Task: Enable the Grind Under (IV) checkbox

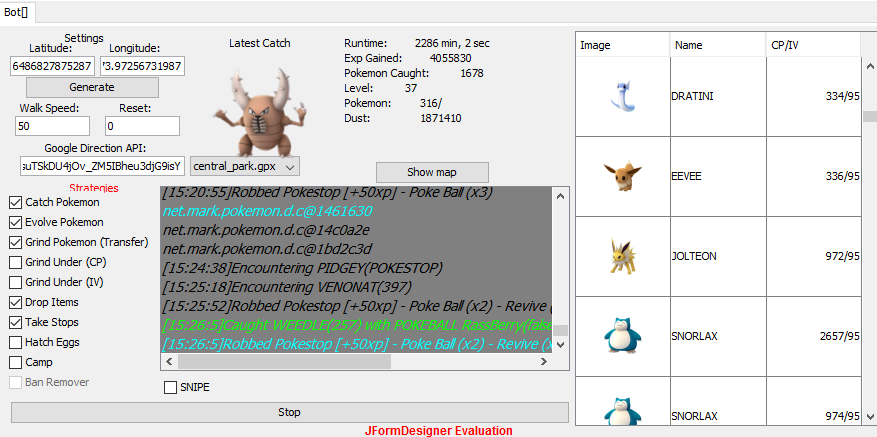Action: pyautogui.click(x=16, y=283)
